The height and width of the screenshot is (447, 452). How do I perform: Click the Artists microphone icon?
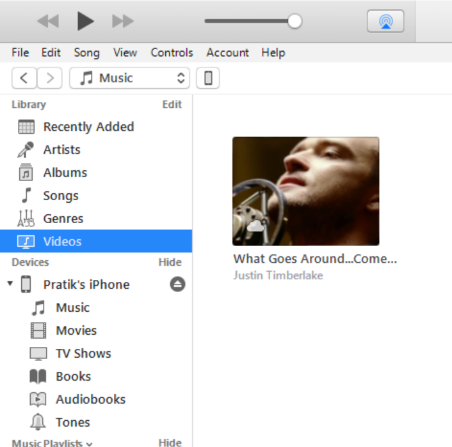26,150
